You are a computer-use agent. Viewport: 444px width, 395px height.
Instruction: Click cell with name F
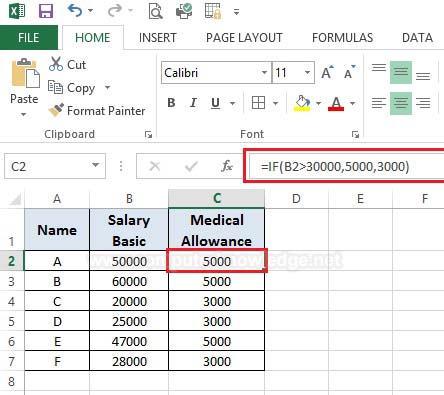tap(57, 361)
